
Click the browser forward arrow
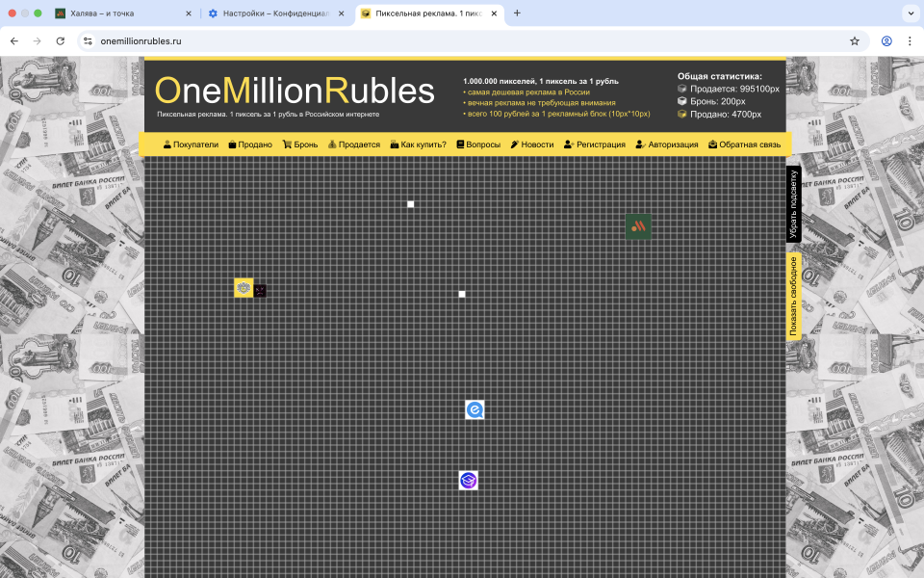38,41
